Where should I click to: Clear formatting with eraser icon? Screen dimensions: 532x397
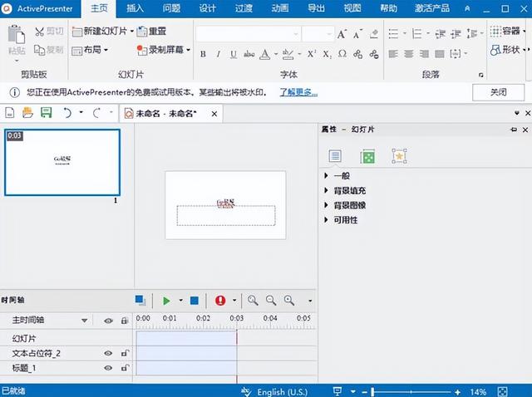[x=374, y=34]
